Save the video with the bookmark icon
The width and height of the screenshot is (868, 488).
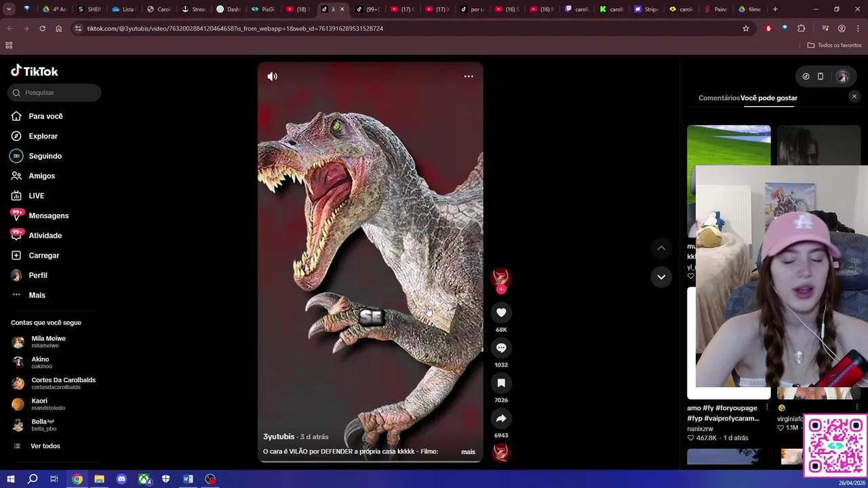point(501,383)
